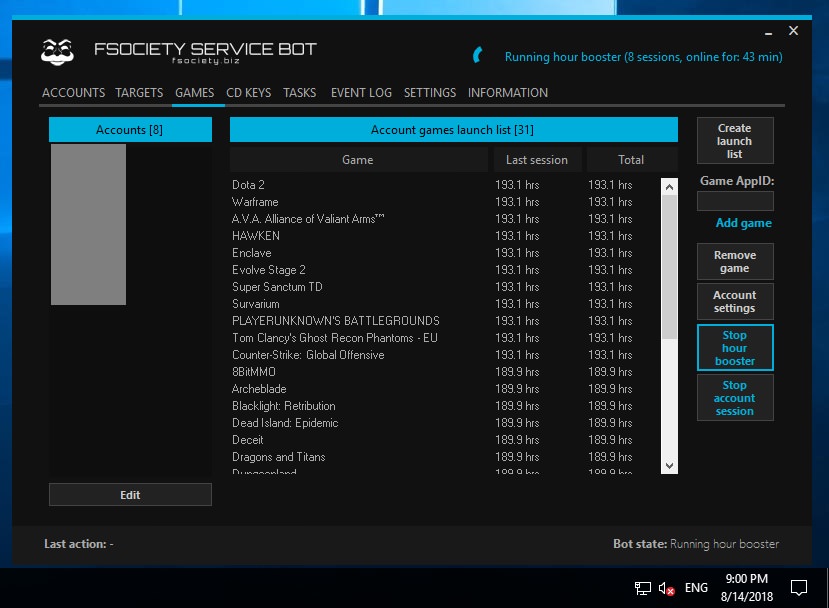Open the TARGETS tab

coord(139,93)
